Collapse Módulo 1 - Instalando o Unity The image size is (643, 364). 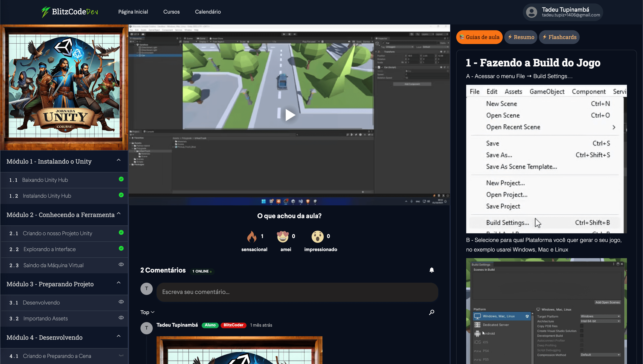pyautogui.click(x=118, y=160)
